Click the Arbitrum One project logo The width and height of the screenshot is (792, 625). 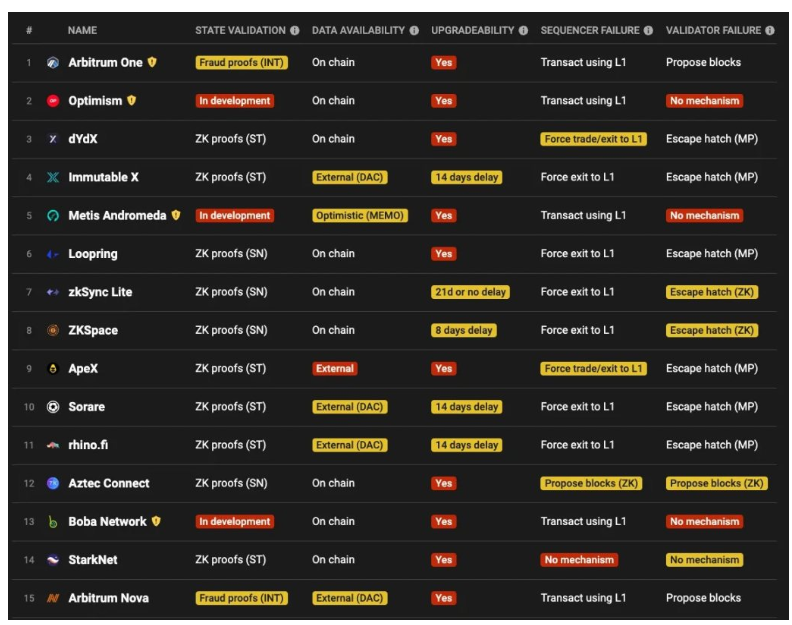click(53, 63)
